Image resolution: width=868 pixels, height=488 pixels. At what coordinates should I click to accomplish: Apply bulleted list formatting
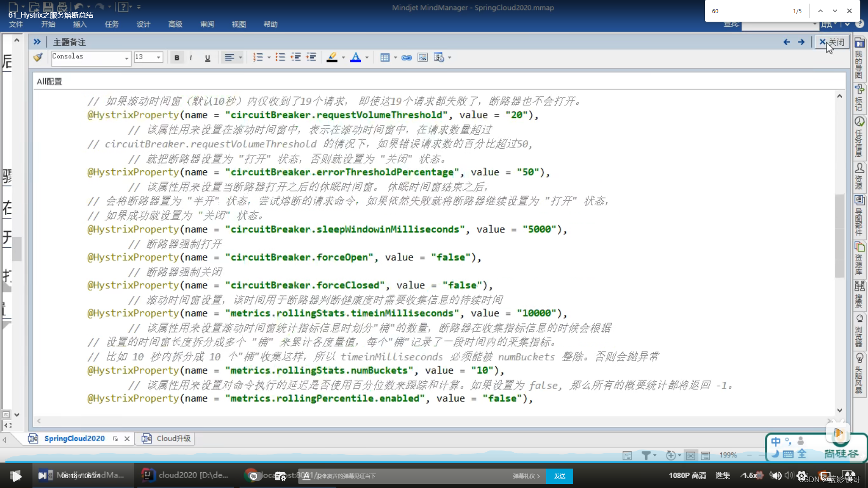coord(280,57)
